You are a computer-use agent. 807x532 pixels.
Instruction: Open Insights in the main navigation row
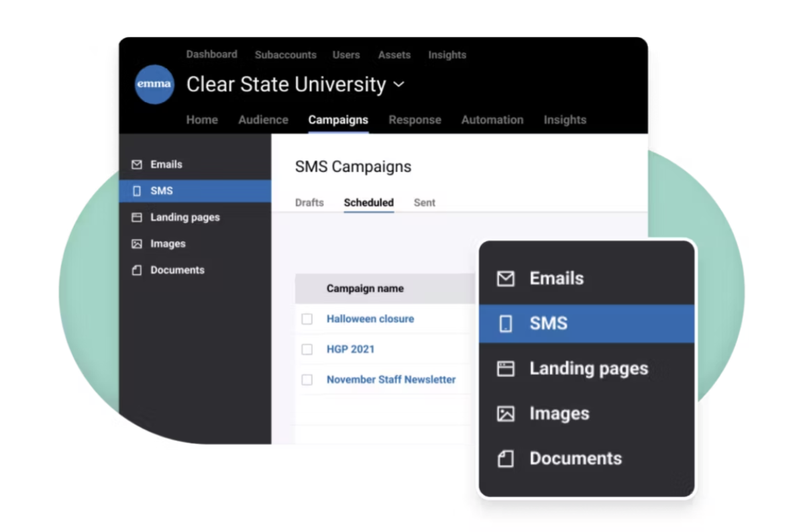(x=565, y=120)
